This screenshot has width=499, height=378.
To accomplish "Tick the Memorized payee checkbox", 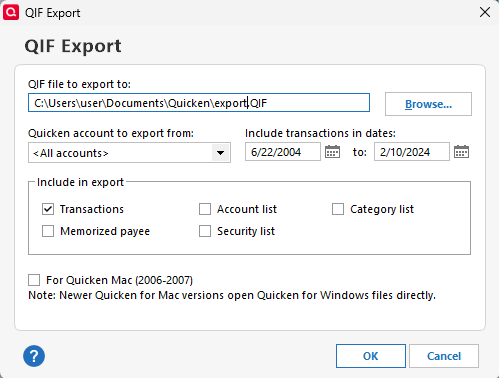I will tap(48, 231).
